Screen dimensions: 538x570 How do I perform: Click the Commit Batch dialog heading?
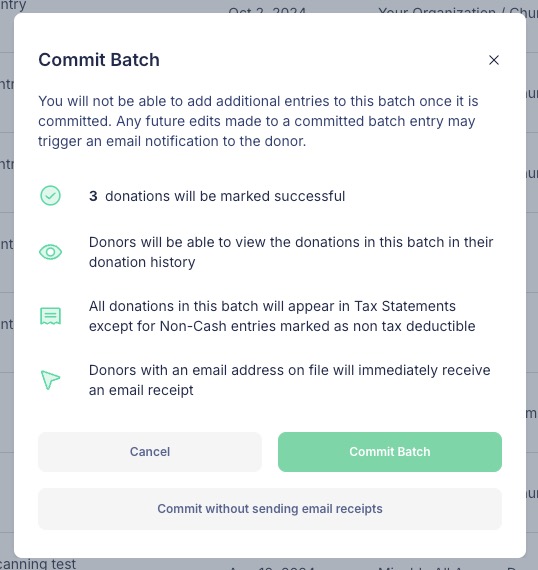(x=99, y=60)
